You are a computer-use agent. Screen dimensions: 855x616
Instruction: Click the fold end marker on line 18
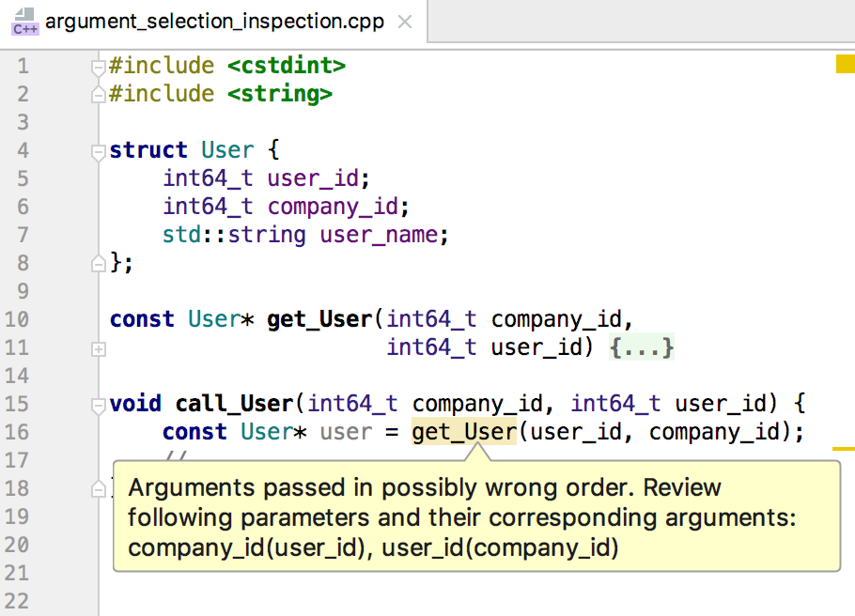[x=98, y=488]
